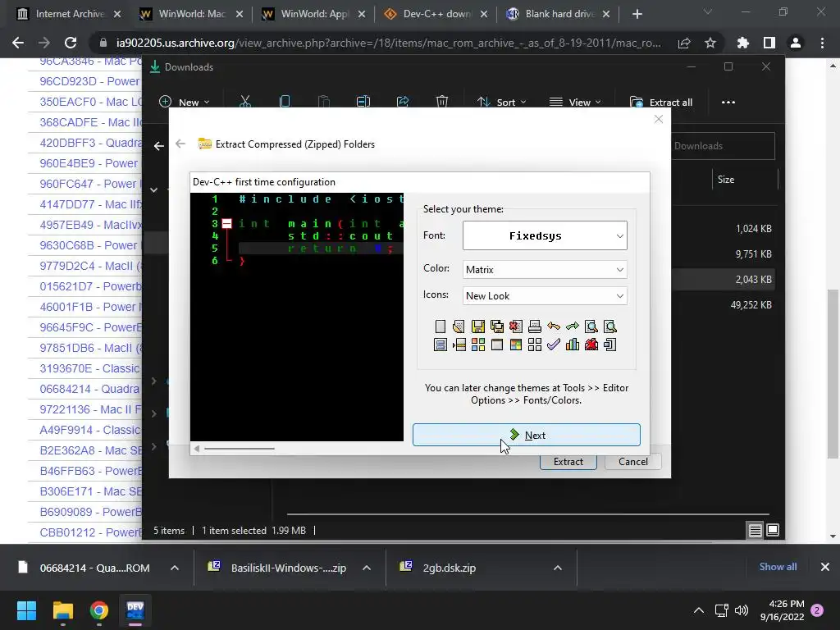This screenshot has height=630, width=840.
Task: Click the blank window Run icon in preview
Action: [496, 345]
